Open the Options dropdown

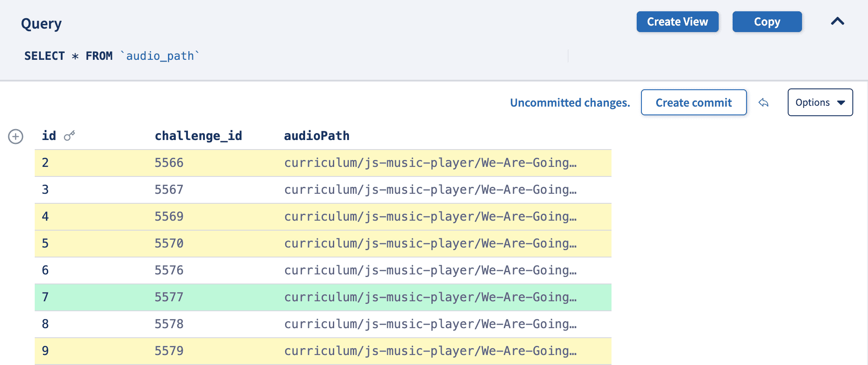click(x=820, y=103)
